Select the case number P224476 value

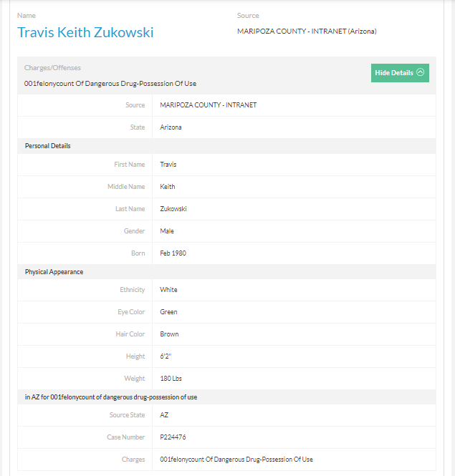coord(173,437)
